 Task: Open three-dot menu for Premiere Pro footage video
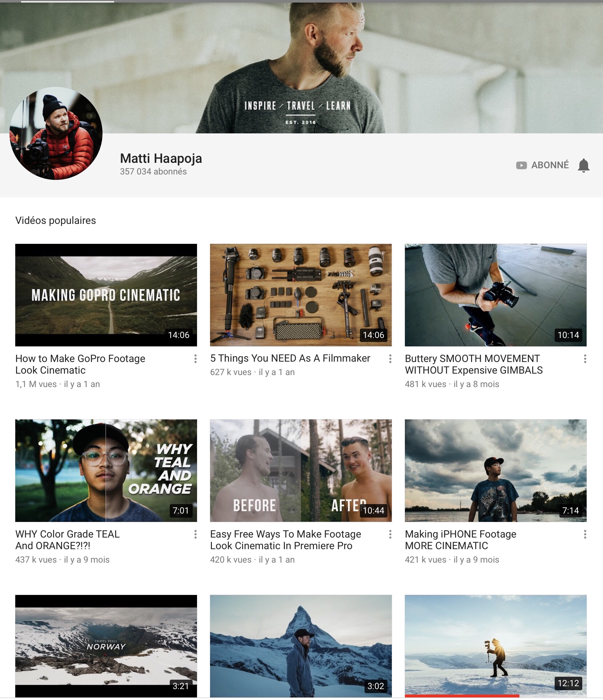[390, 534]
